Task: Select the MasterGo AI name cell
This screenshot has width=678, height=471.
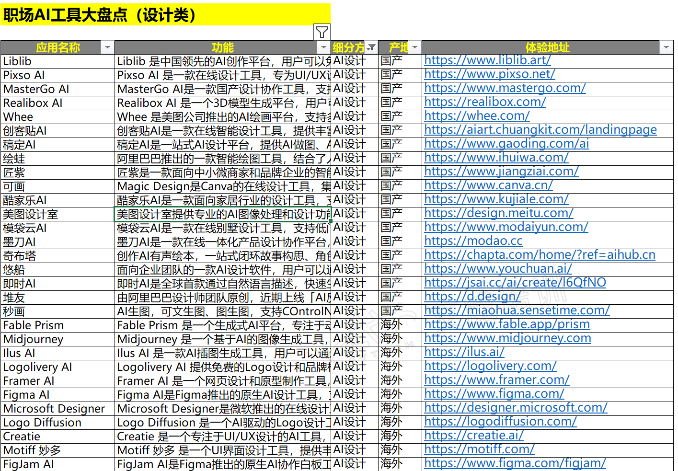Action: (x=58, y=89)
